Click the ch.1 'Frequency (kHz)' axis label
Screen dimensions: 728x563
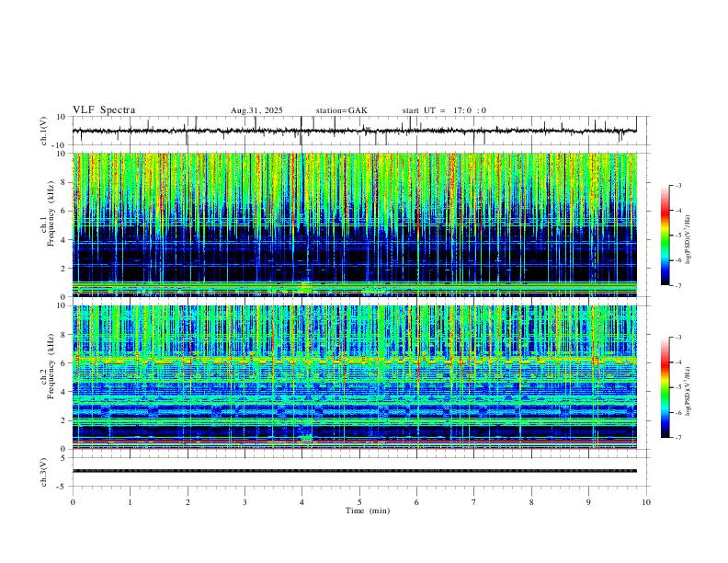click(x=51, y=213)
